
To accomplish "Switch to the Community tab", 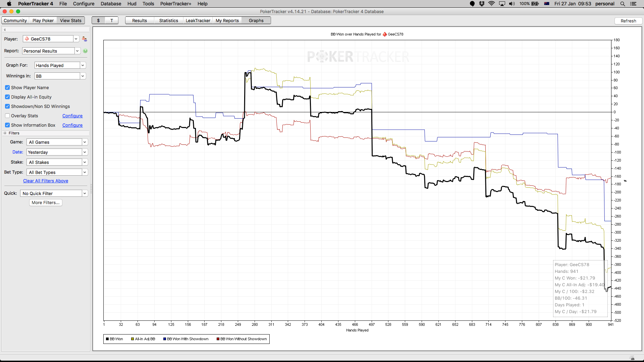I will [15, 20].
